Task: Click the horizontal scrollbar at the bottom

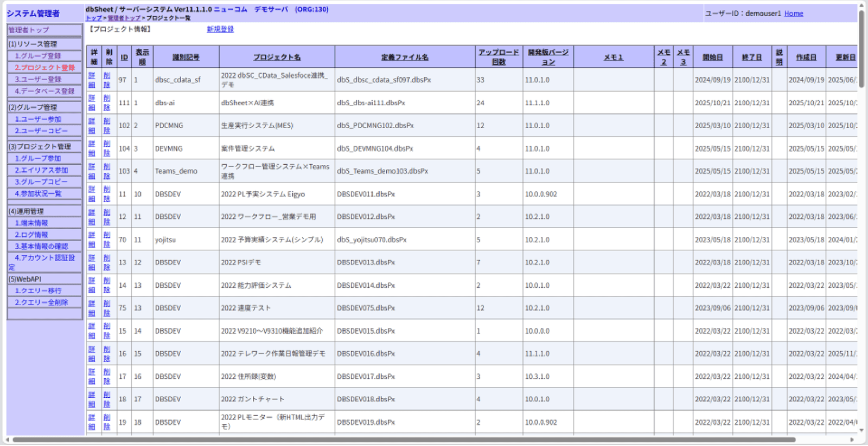Action: (x=404, y=440)
